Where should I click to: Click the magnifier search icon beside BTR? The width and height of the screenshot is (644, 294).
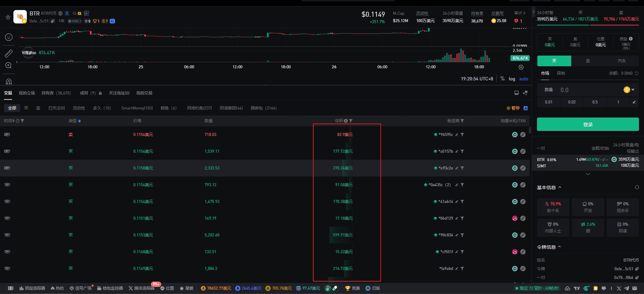[74, 13]
